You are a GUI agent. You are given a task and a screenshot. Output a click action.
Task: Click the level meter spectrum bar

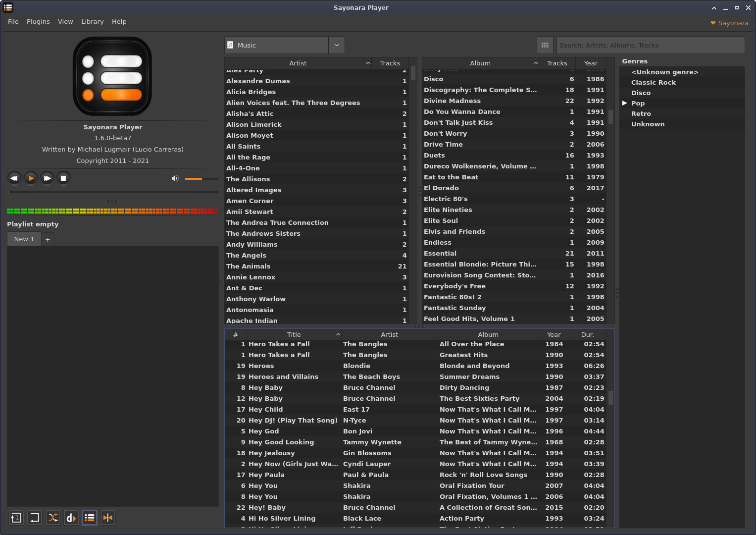click(112, 211)
